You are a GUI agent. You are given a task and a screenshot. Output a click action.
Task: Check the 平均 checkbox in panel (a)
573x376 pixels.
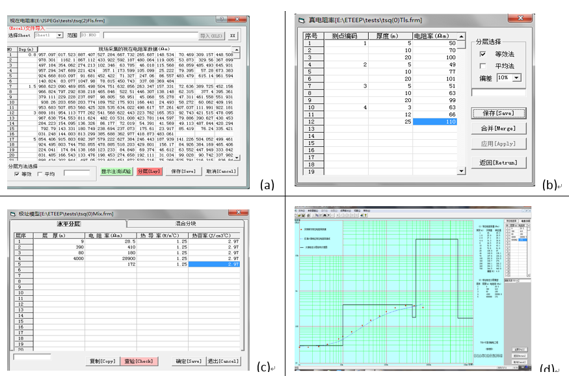(x=40, y=174)
